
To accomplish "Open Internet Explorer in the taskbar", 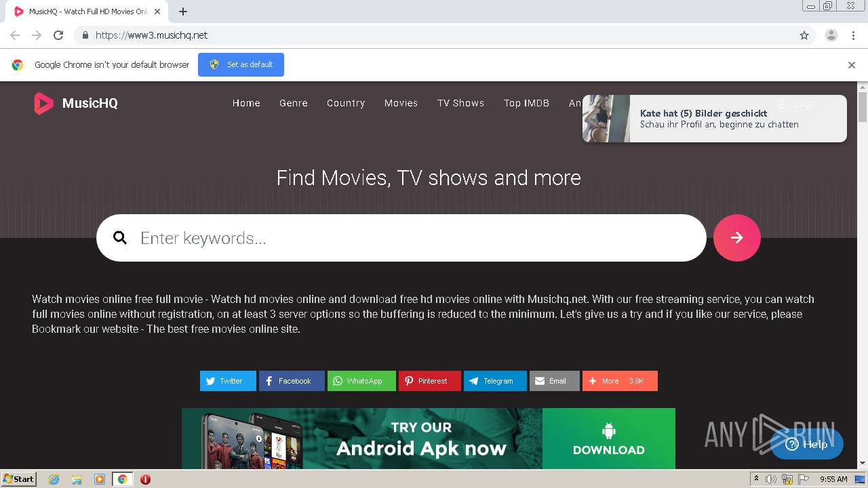I will click(54, 479).
